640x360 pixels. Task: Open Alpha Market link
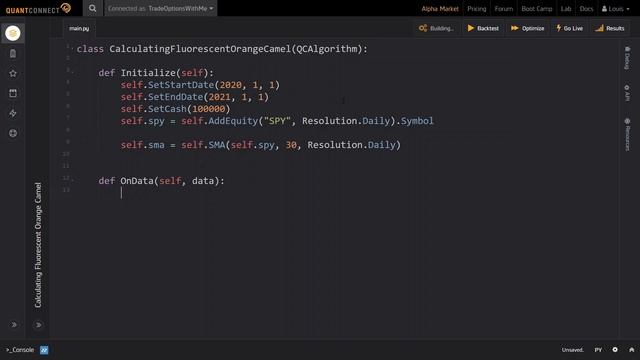coord(440,9)
